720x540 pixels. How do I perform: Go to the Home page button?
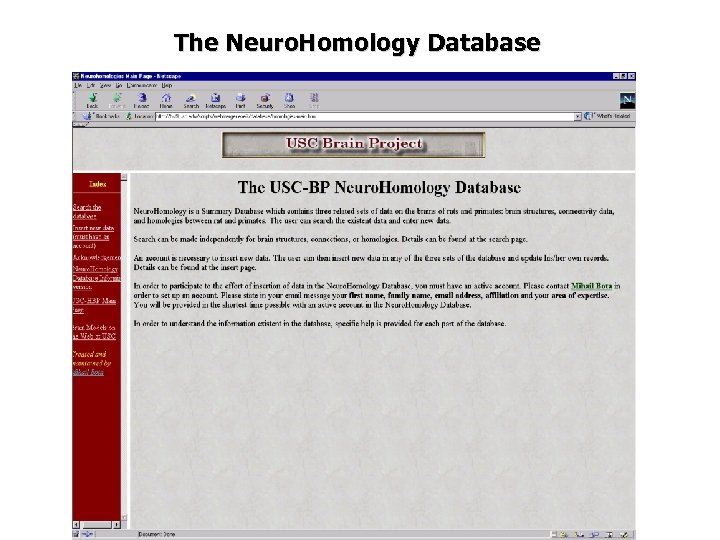[x=166, y=101]
